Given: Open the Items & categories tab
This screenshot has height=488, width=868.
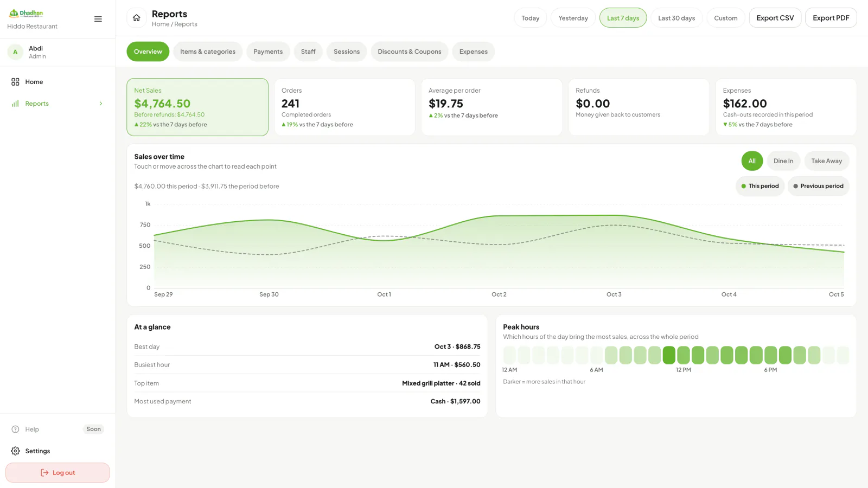Looking at the screenshot, I should [x=208, y=52].
